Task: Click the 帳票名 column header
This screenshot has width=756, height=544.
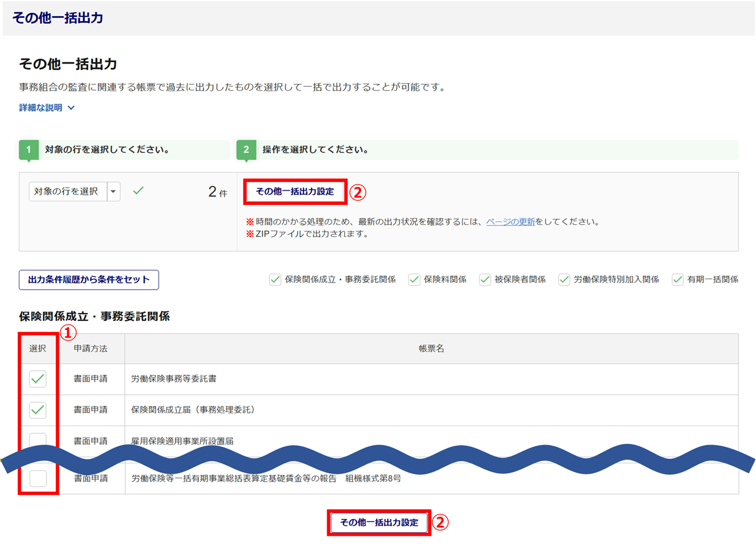Action: [431, 349]
